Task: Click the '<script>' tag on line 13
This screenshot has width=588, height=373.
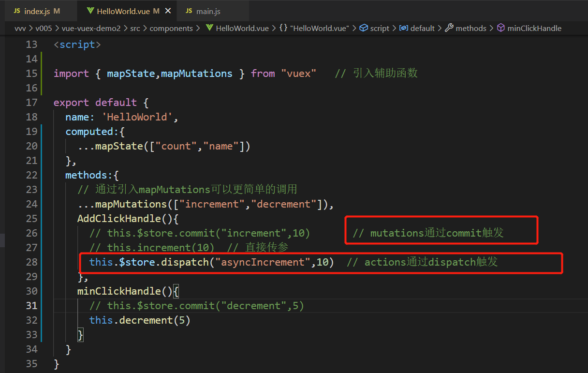Action: pos(77,45)
